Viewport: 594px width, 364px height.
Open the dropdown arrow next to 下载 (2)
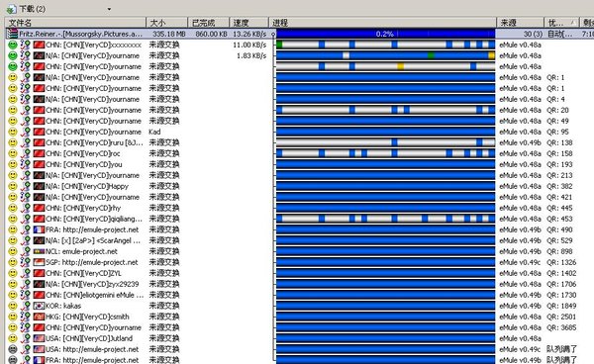(109, 9)
